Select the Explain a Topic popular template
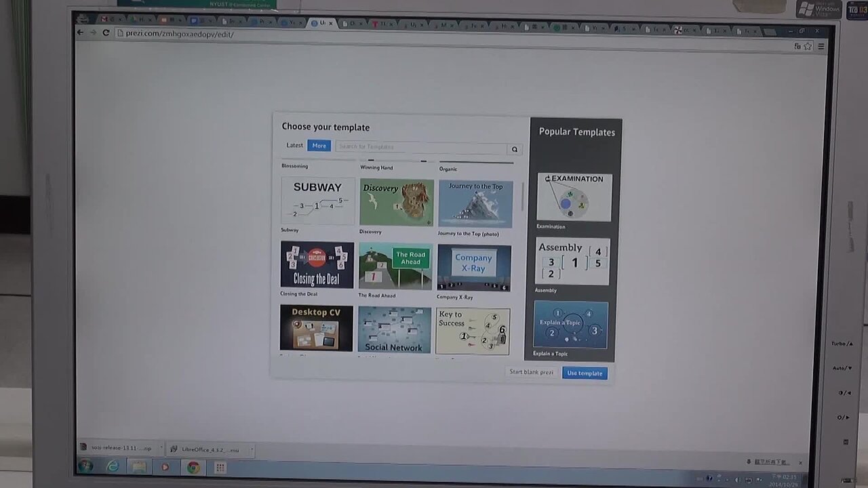The image size is (868, 488). [571, 325]
